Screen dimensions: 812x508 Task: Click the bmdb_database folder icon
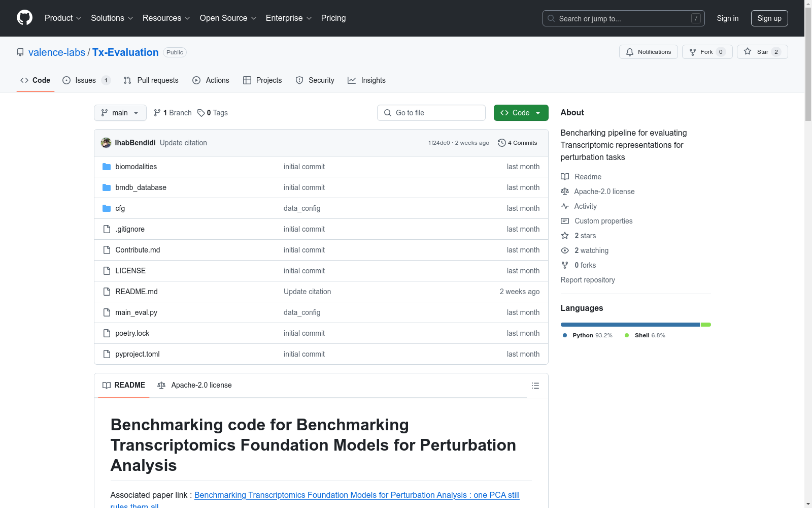click(107, 187)
